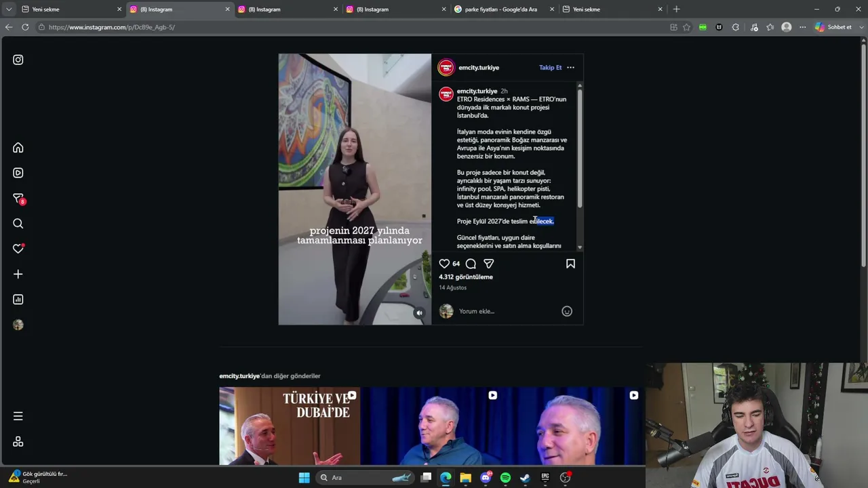Click the caption scrollbar in post panel

pyautogui.click(x=580, y=148)
